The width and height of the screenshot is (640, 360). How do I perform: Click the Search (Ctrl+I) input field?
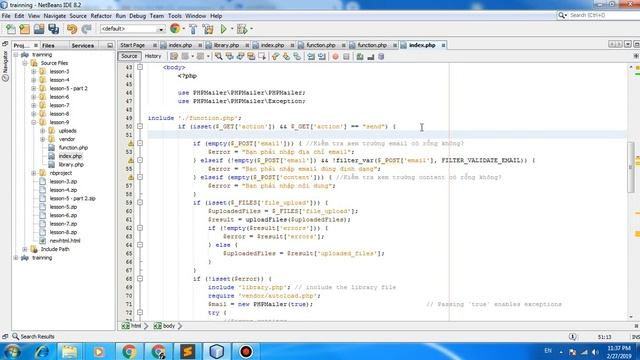[603, 15]
